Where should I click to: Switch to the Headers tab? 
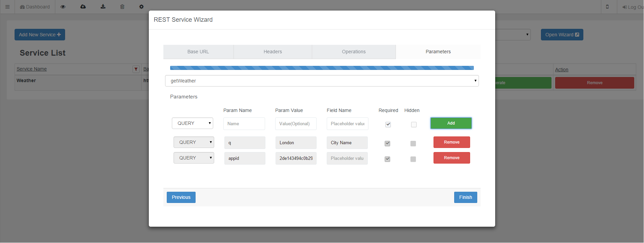click(273, 52)
